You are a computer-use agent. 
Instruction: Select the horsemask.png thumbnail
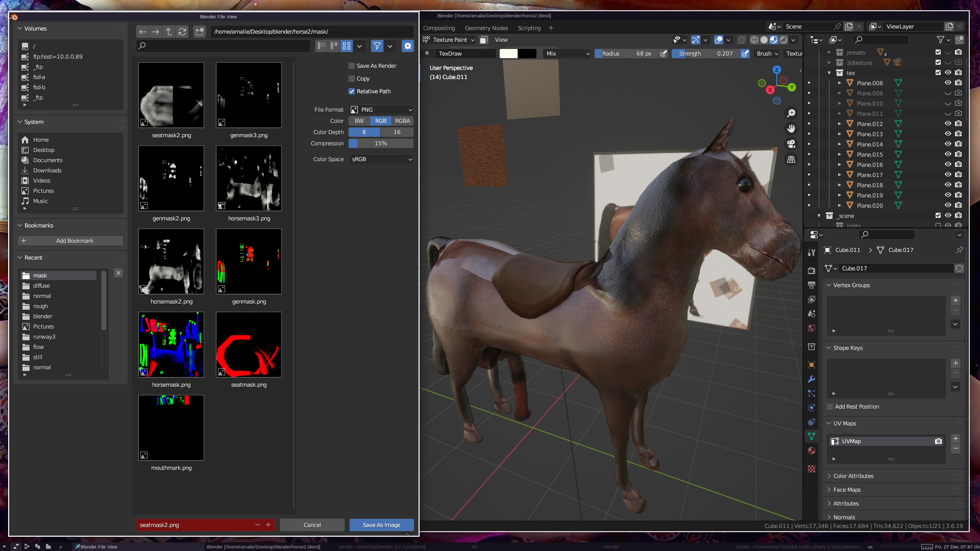171,345
